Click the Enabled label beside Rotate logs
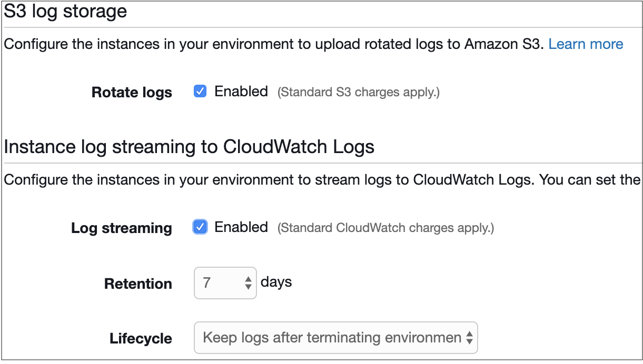This screenshot has height=364, width=643. coord(241,92)
